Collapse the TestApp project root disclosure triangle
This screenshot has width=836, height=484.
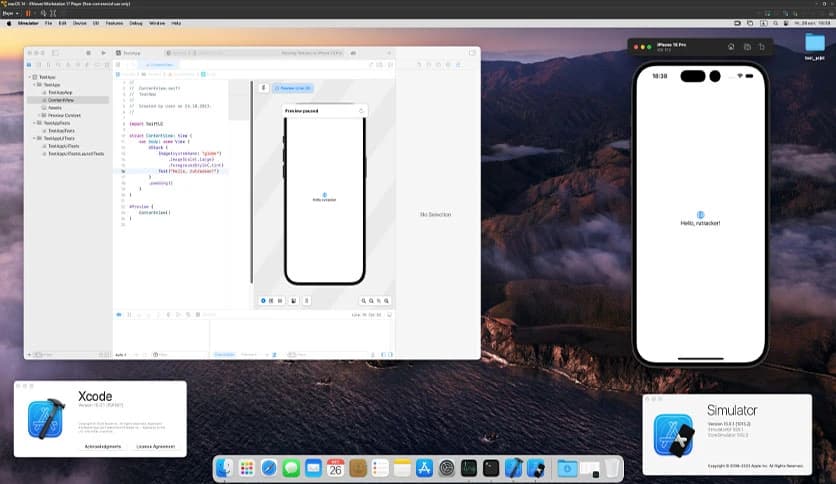(30, 77)
